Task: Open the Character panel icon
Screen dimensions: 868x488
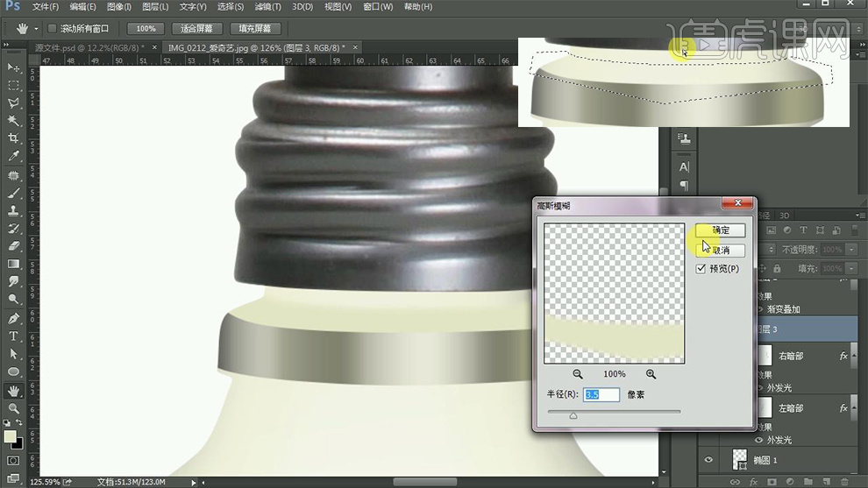Action: 684,166
